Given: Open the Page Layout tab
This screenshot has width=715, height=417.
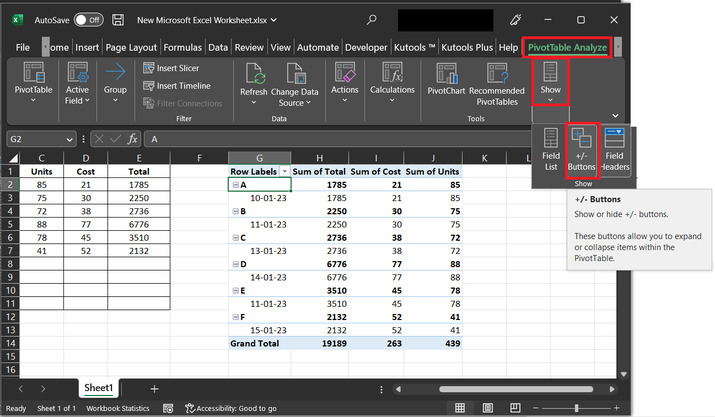Looking at the screenshot, I should click(130, 47).
